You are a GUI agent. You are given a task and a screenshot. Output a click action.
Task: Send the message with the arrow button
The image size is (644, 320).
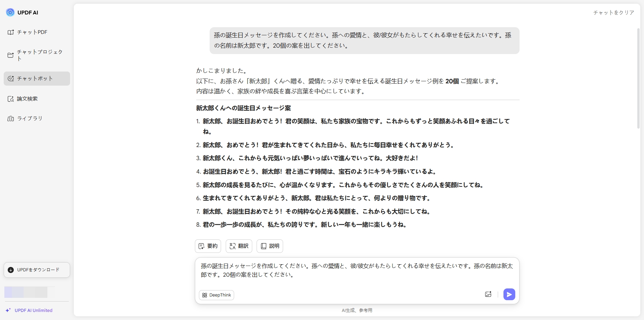(509, 294)
